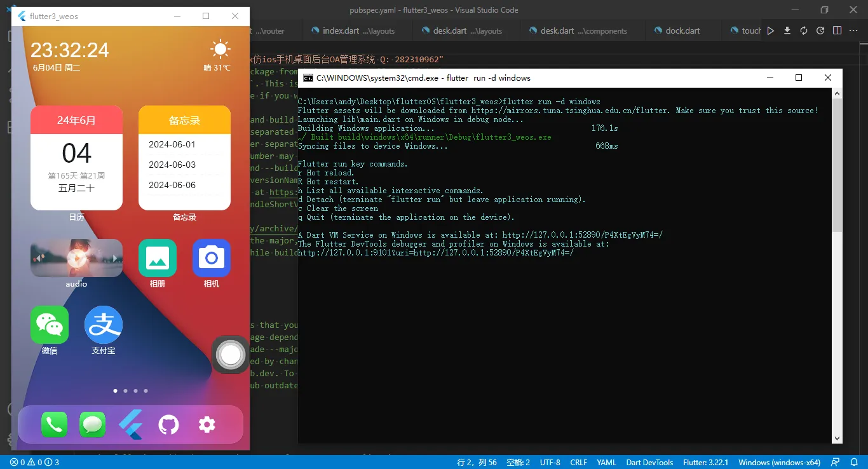Click the sun weather icon
The image size is (868, 469).
click(x=220, y=50)
